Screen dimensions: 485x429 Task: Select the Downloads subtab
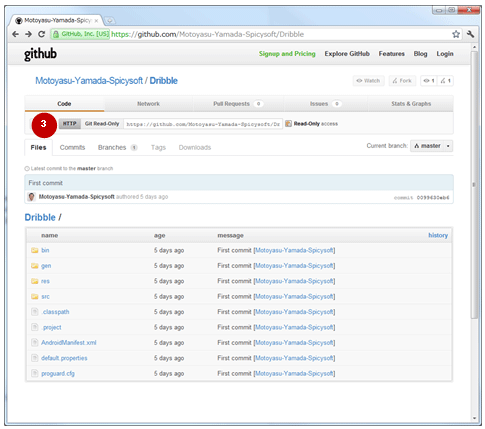(x=195, y=147)
